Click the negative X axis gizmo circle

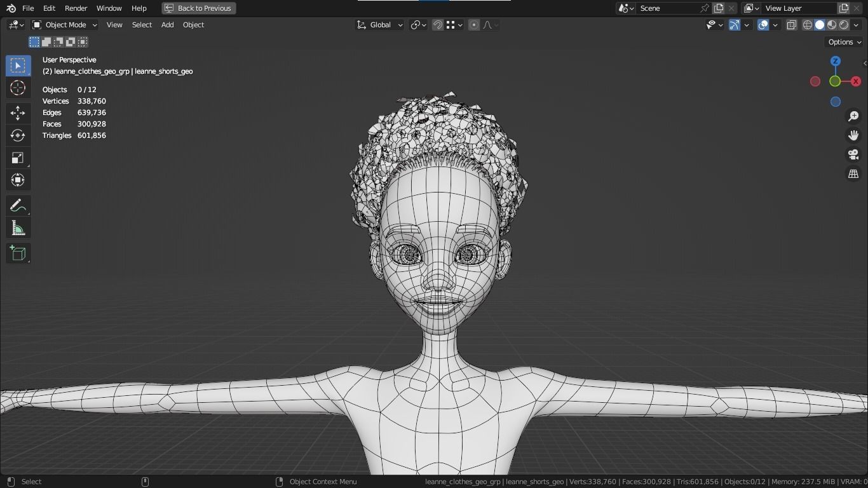tap(815, 81)
